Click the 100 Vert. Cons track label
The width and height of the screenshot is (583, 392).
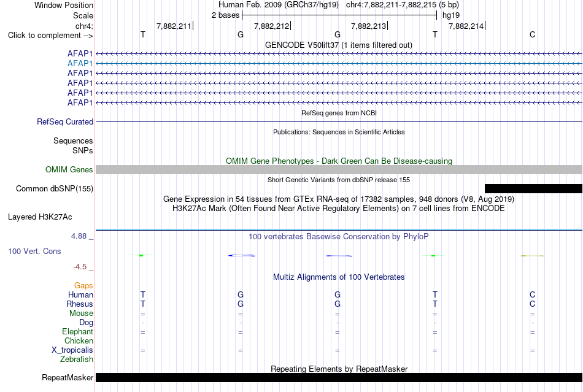click(34, 251)
